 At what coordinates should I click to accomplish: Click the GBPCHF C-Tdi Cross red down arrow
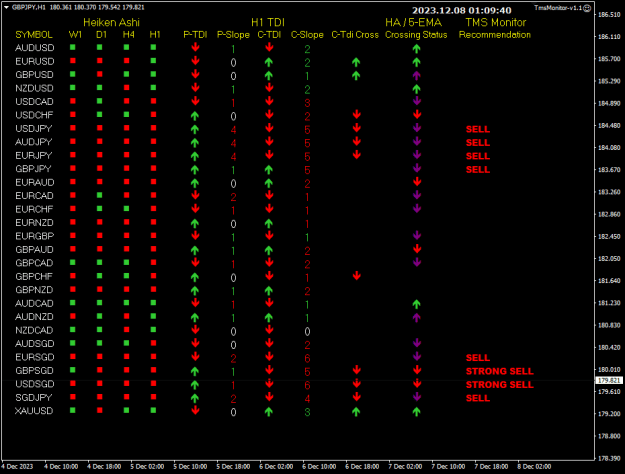point(357,276)
